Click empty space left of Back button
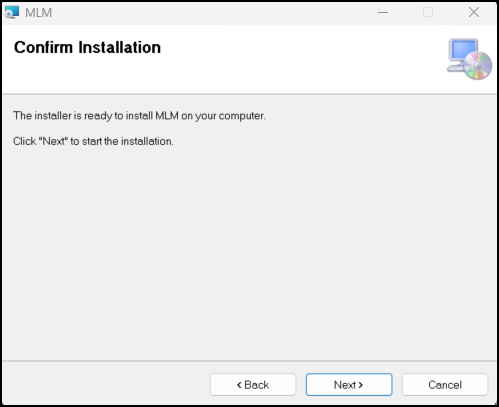This screenshot has height=407, width=499. [106, 385]
